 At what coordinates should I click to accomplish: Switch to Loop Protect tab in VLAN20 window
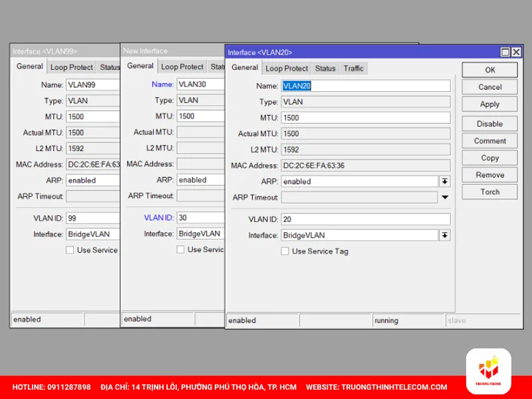(287, 68)
